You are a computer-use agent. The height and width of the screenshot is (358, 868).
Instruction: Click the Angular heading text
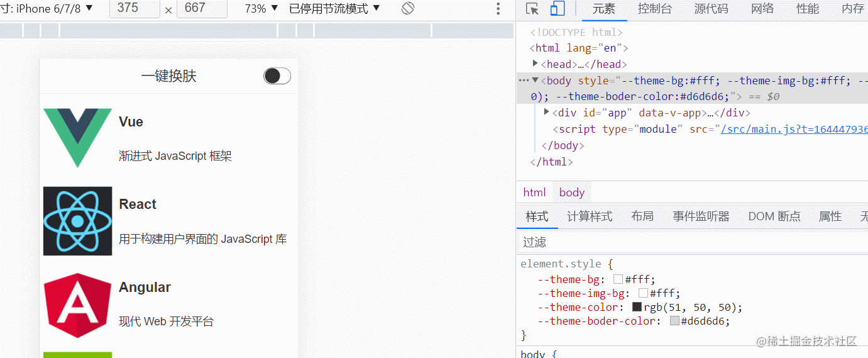tap(145, 287)
